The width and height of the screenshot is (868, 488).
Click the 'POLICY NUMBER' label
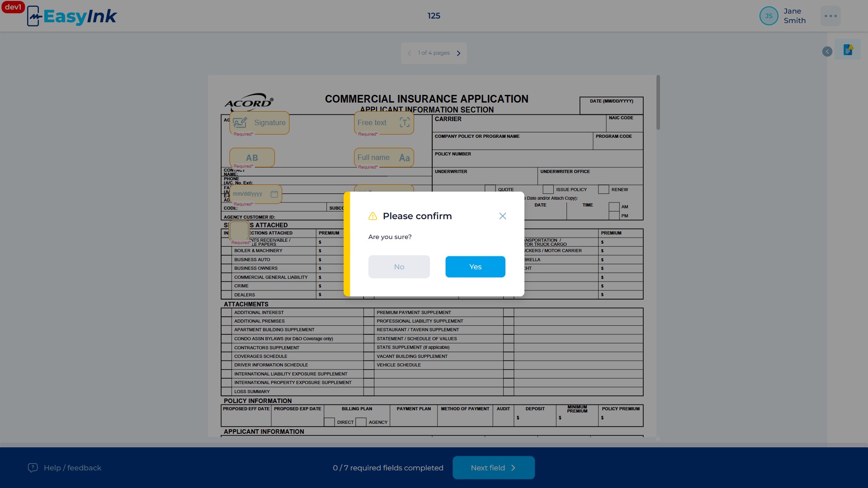pyautogui.click(x=453, y=154)
